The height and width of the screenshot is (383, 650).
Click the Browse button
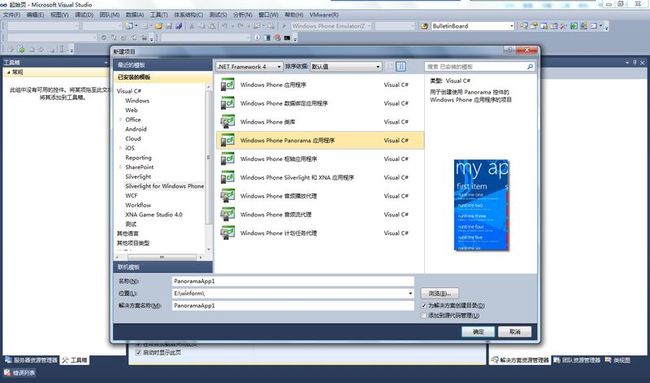[440, 293]
